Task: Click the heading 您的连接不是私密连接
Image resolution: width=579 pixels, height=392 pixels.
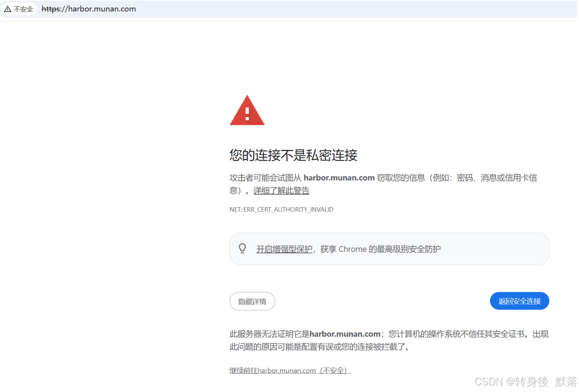Action: click(293, 155)
